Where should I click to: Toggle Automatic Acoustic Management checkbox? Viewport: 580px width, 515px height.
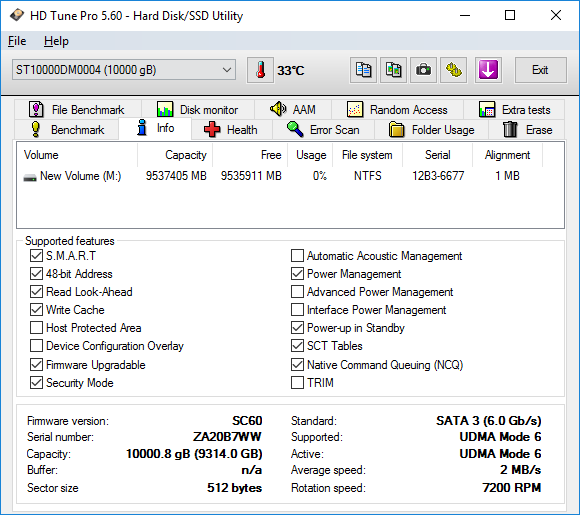[297, 256]
